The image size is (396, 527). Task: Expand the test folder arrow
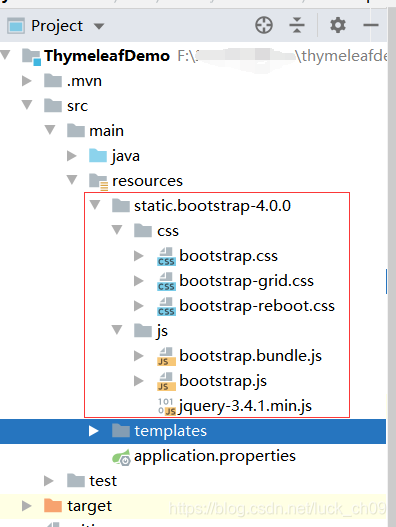49,481
